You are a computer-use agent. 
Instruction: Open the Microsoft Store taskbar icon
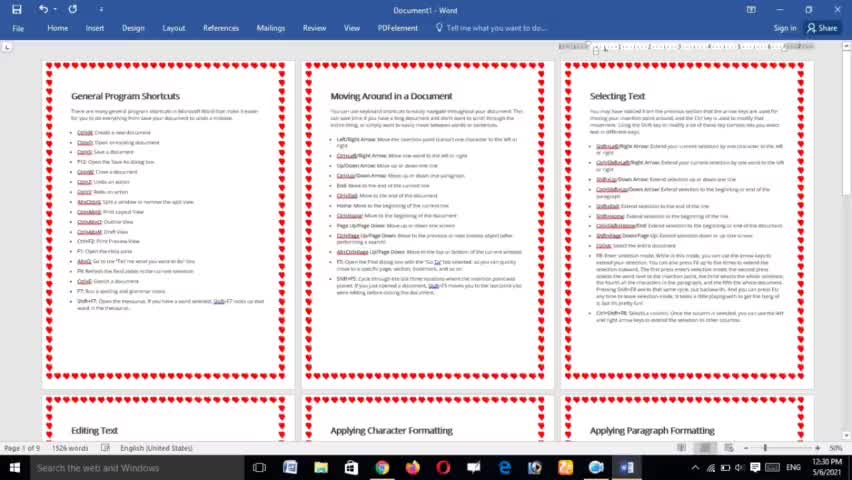click(x=352, y=467)
